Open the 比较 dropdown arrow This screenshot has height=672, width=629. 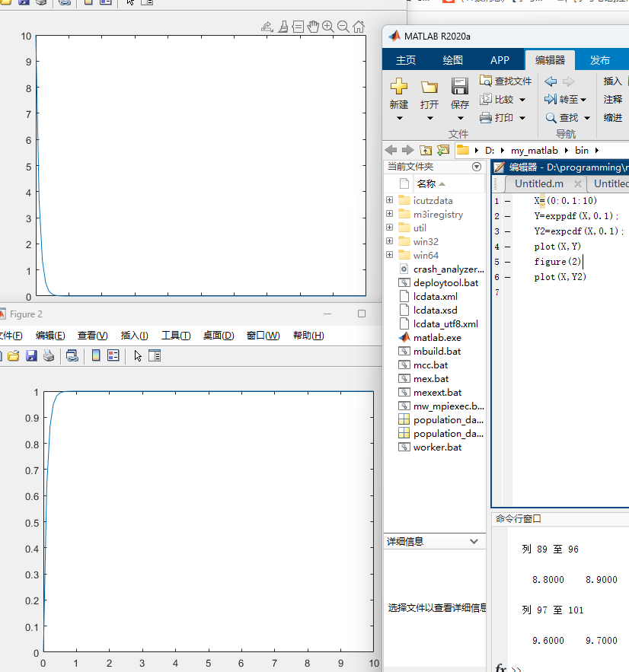522,100
